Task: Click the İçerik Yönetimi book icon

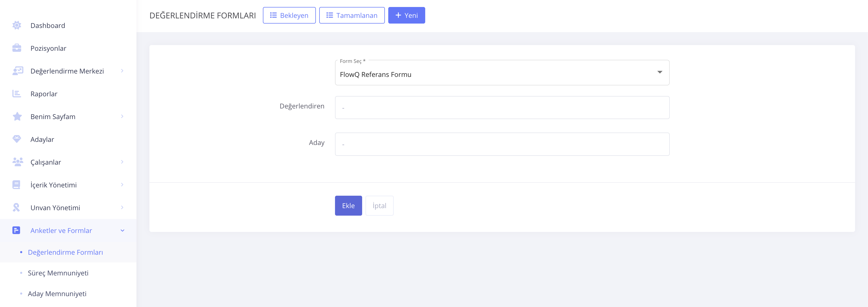Action: [16, 185]
